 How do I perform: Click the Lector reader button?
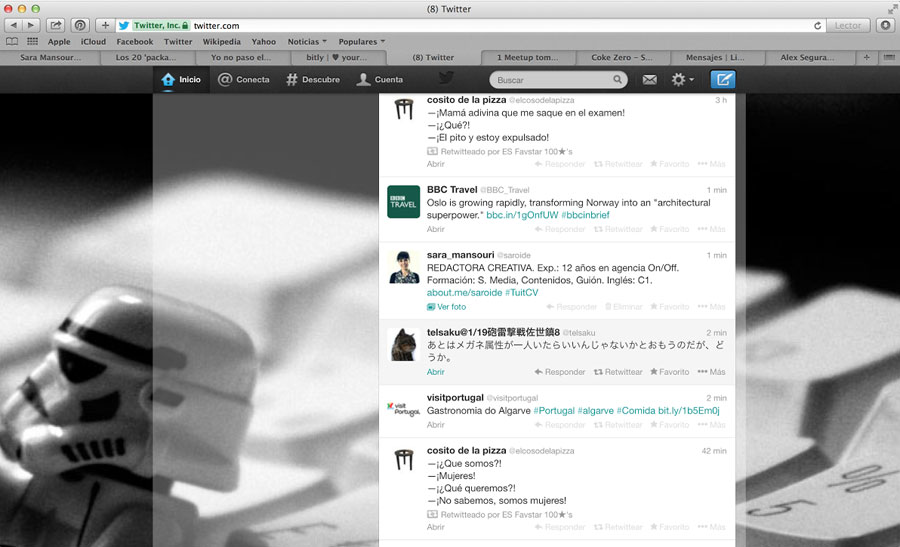coord(848,25)
